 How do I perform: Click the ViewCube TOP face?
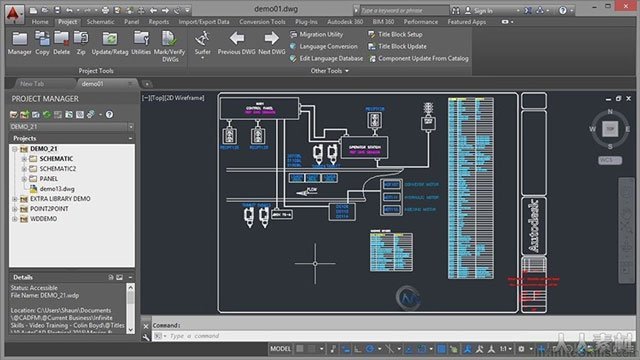click(610, 129)
